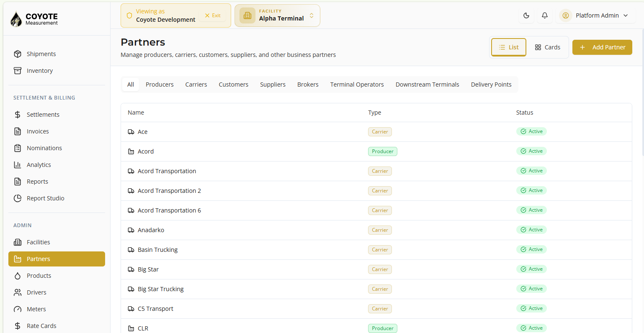This screenshot has width=644, height=333.
Task: Open the Big Star Trucking row
Action: [376, 289]
